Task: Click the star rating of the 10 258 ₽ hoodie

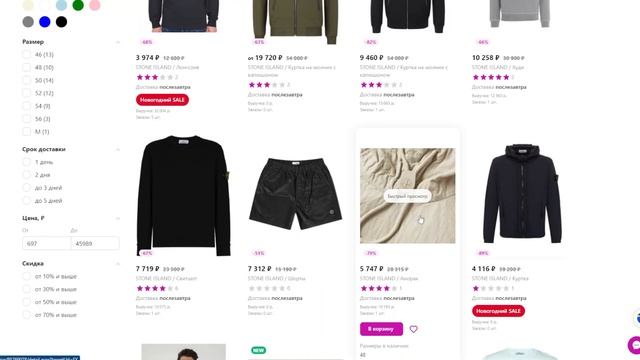Action: coord(491,77)
